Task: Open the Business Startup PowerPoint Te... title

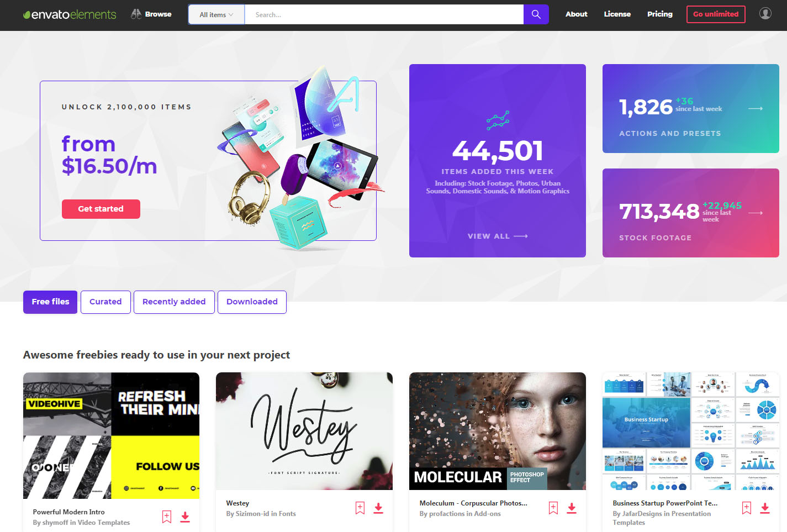Action: [665, 503]
